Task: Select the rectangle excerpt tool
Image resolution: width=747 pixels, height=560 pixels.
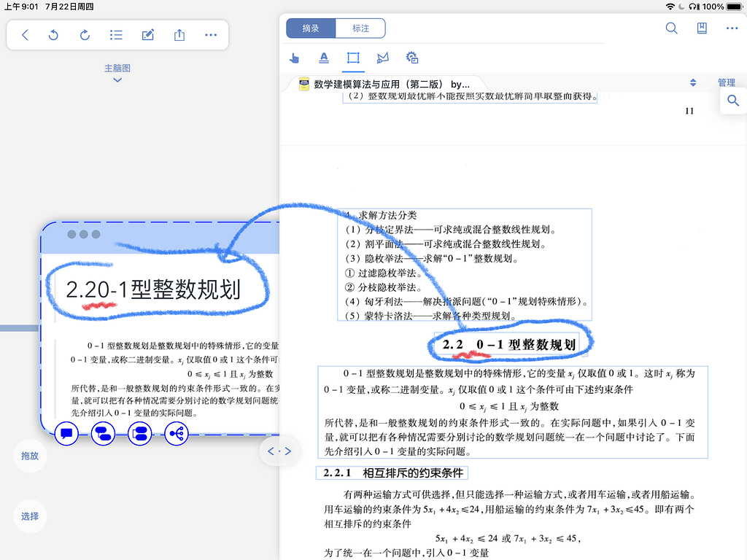Action: [353, 58]
